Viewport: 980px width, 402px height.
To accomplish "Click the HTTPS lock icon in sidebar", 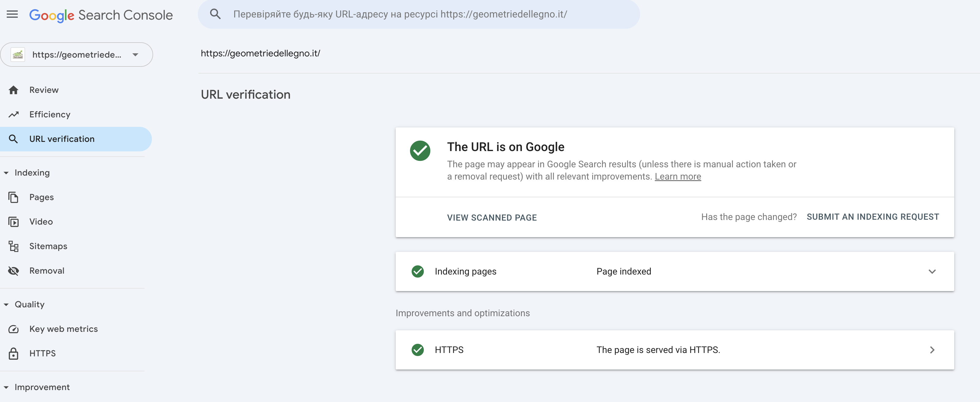I will [x=14, y=353].
